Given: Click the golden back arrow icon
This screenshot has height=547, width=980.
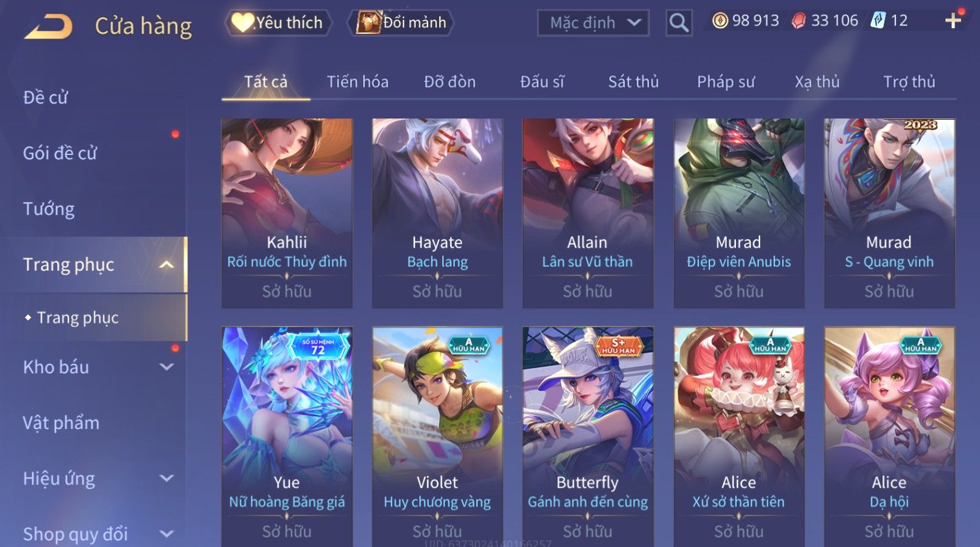Looking at the screenshot, I should click(48, 26).
